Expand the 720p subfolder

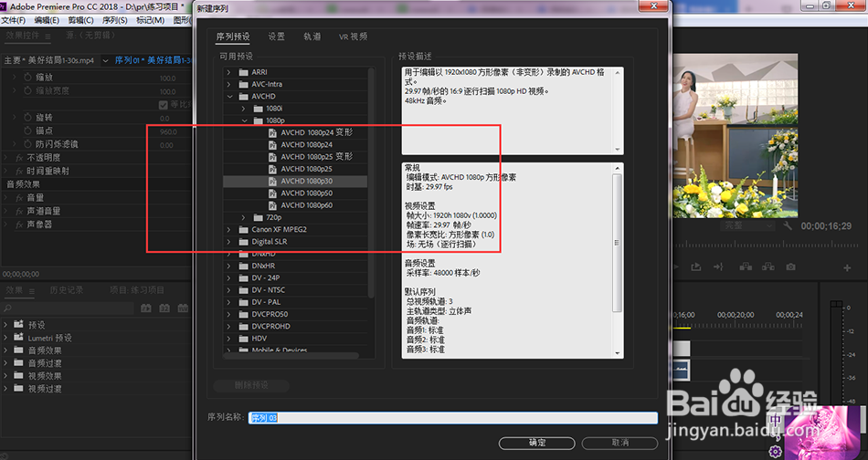244,217
